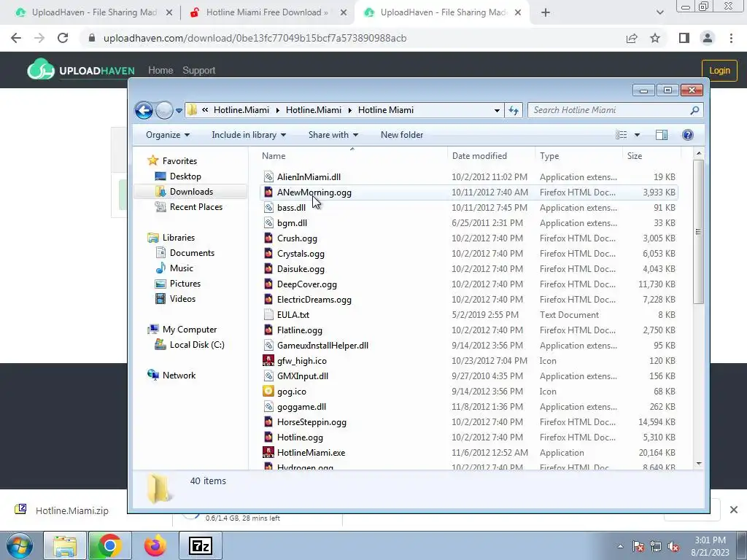Select the bass.dll file icon
The height and width of the screenshot is (560, 747).
point(268,208)
